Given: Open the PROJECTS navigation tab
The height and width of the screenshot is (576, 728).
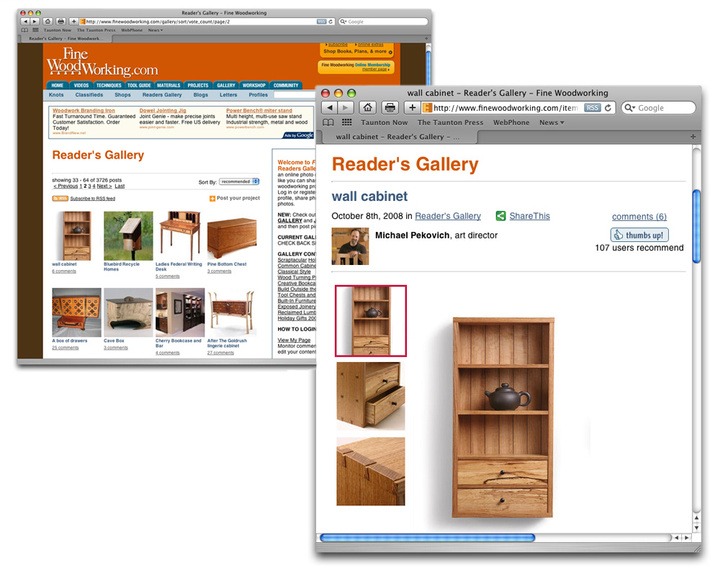Looking at the screenshot, I should coord(198,86).
